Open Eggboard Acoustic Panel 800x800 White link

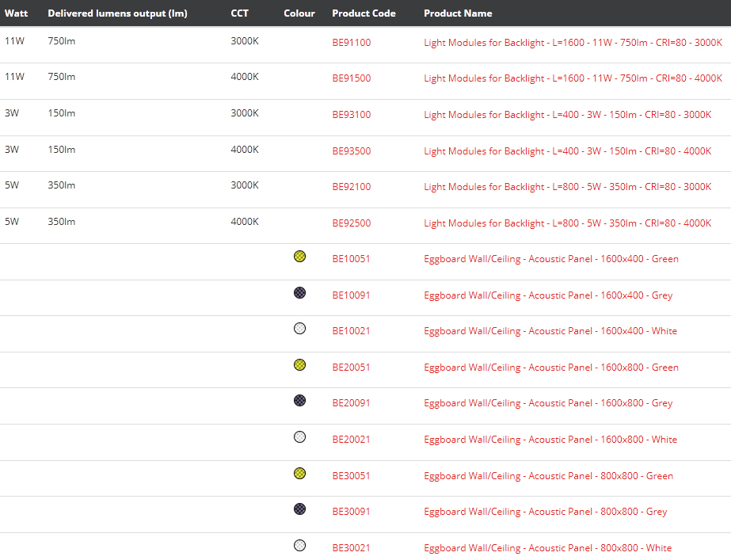[547, 548]
